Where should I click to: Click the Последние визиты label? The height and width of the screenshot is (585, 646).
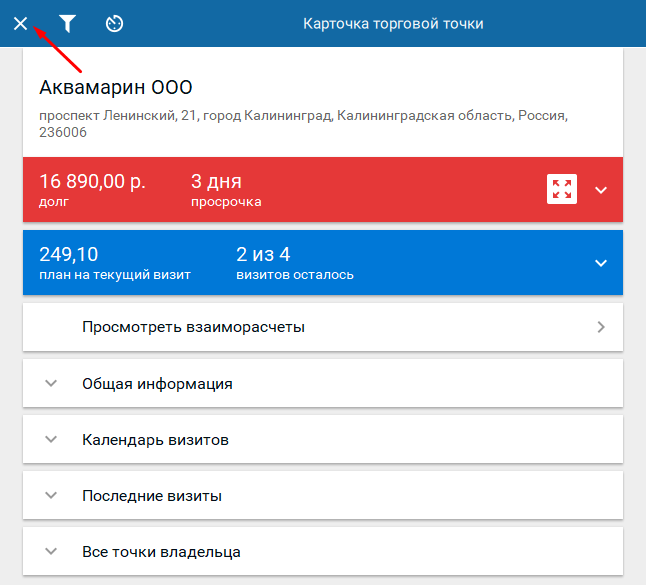point(152,496)
